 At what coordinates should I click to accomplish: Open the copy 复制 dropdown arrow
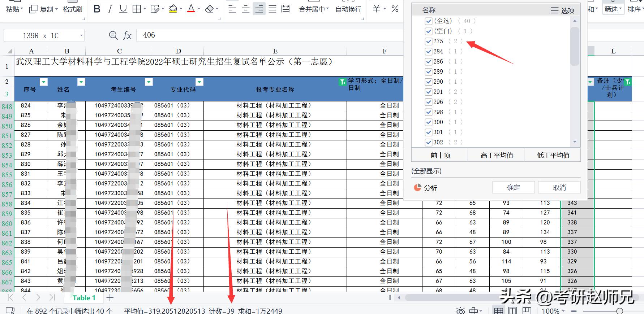[56, 9]
